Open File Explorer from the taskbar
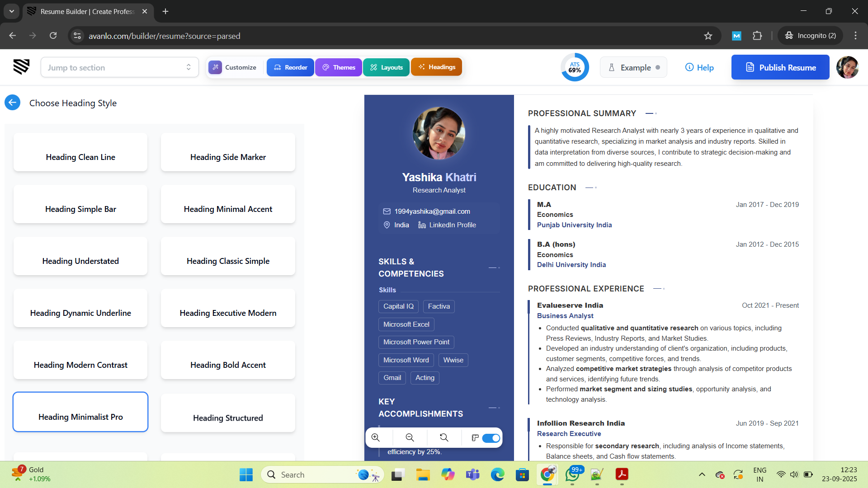This screenshot has height=488, width=868. coord(423,474)
